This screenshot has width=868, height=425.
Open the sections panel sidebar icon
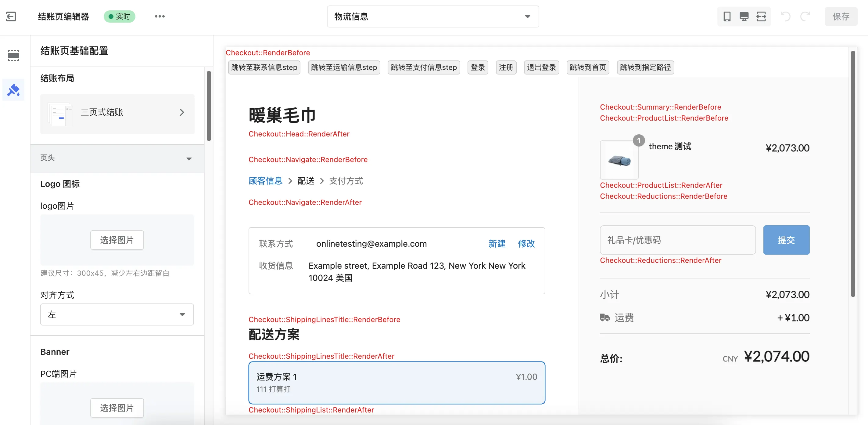[x=13, y=55]
